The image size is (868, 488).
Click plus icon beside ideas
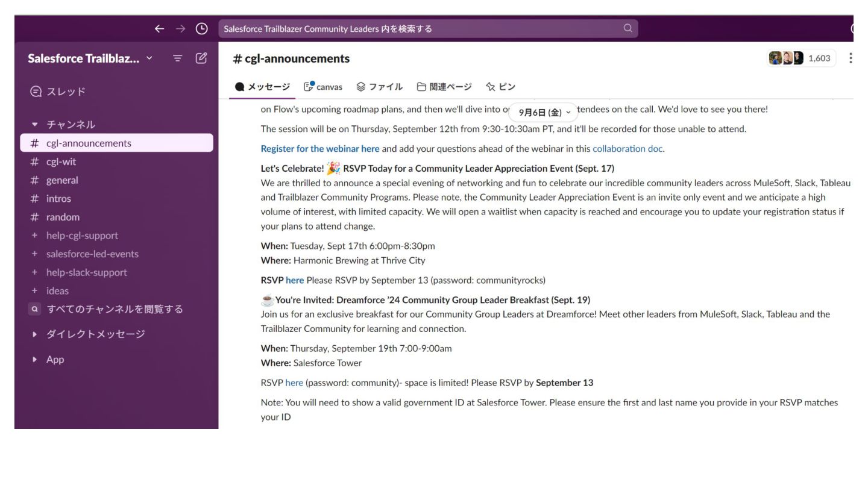(35, 291)
